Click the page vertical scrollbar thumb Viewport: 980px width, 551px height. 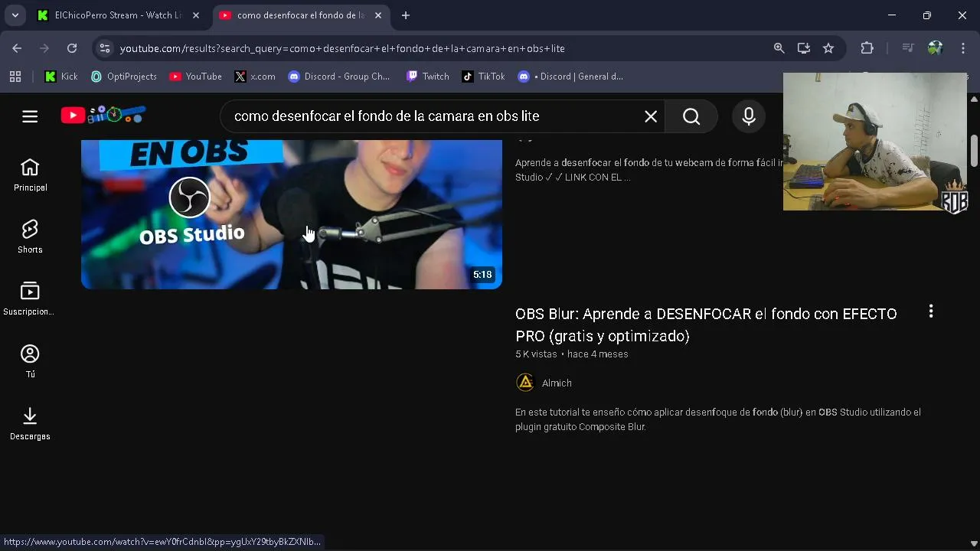pyautogui.click(x=974, y=150)
